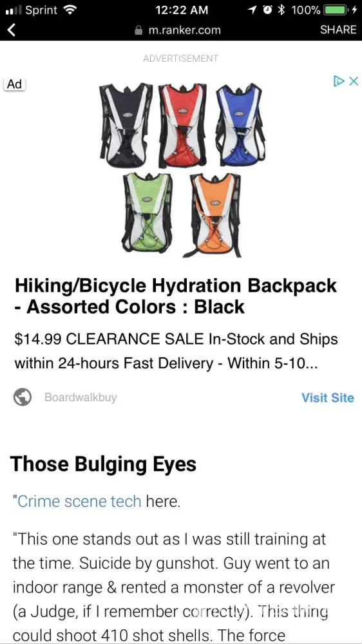The width and height of the screenshot is (362, 644).
Task: Open the Crime scene tech hyperlink
Action: coord(79,502)
